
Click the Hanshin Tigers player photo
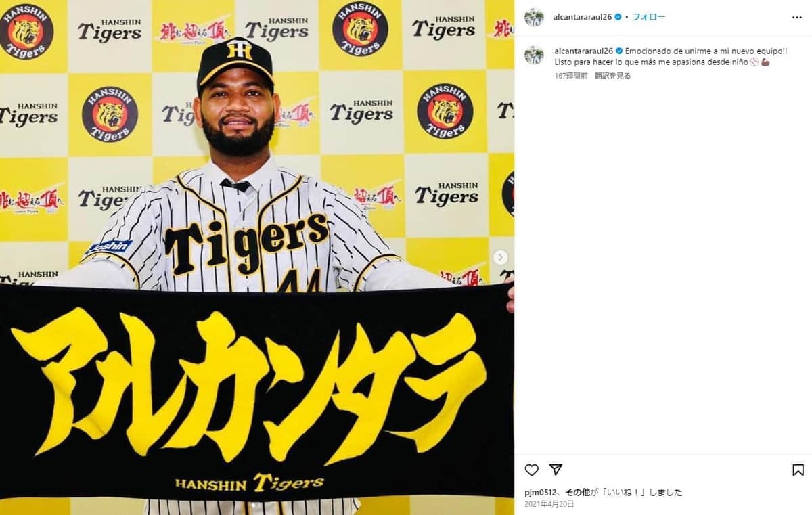pyautogui.click(x=257, y=257)
